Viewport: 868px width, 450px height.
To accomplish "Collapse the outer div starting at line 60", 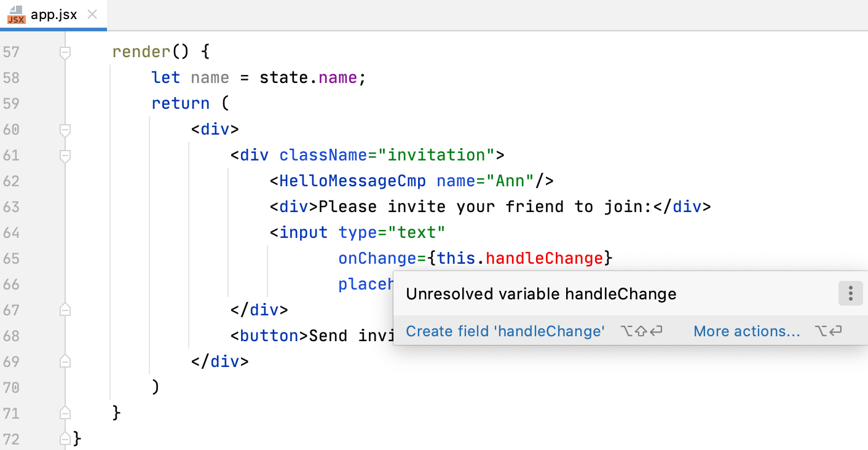I will click(x=65, y=130).
